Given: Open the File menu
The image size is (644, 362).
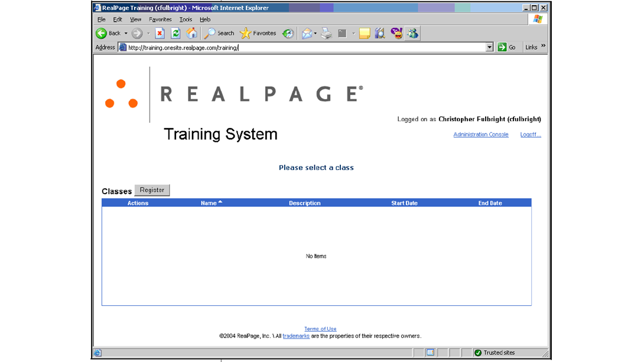Looking at the screenshot, I should 102,19.
